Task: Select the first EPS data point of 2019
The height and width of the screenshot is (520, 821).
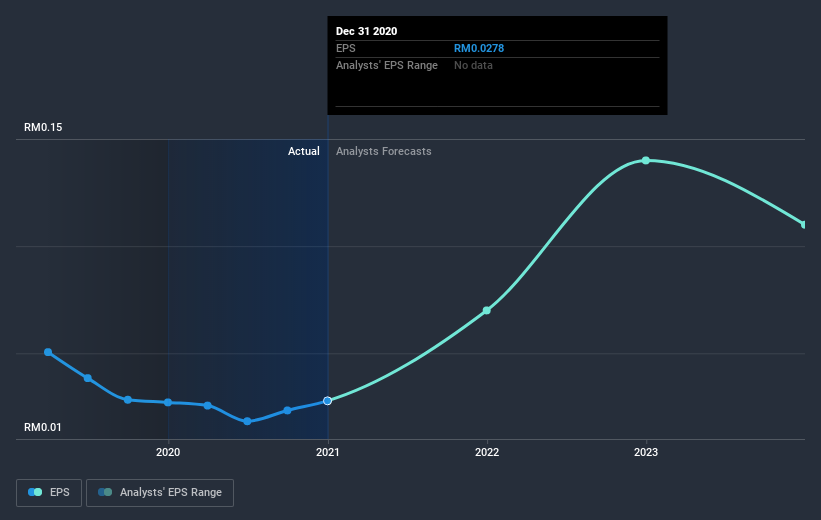Action: pyautogui.click(x=48, y=352)
